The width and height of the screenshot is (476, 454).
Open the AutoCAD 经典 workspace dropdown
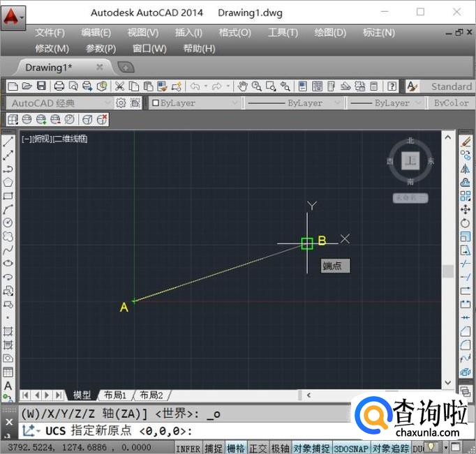[59, 103]
